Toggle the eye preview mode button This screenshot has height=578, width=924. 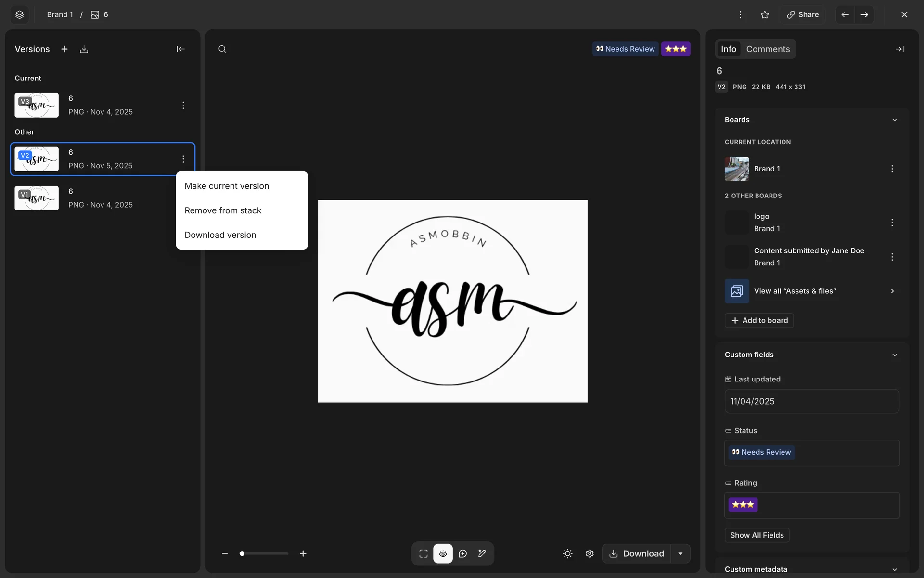tap(443, 553)
